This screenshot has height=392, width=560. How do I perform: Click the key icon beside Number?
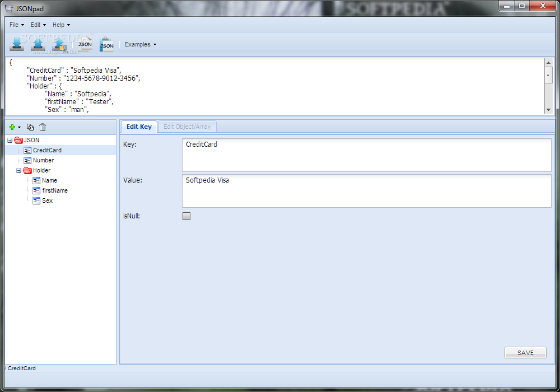(27, 160)
